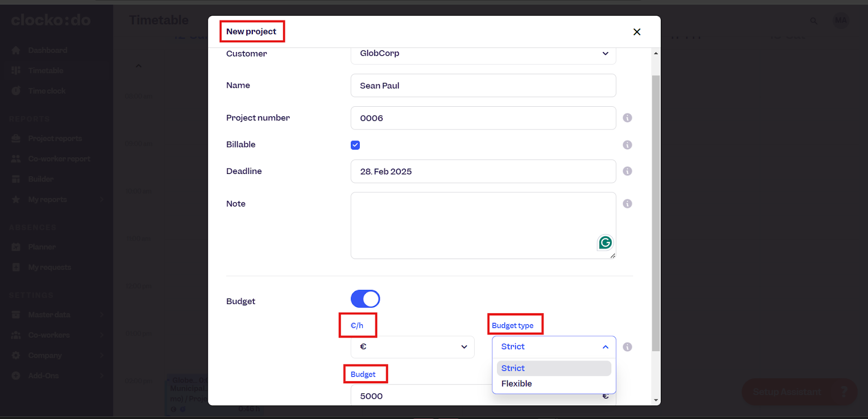Click the Project number input field

483,118
